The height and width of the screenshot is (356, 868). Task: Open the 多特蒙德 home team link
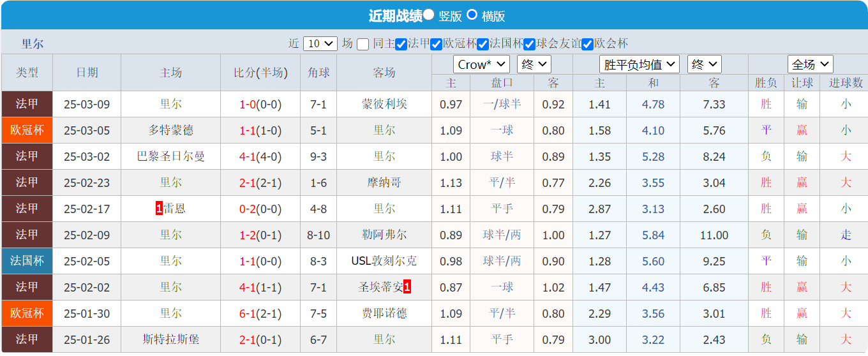tap(170, 130)
